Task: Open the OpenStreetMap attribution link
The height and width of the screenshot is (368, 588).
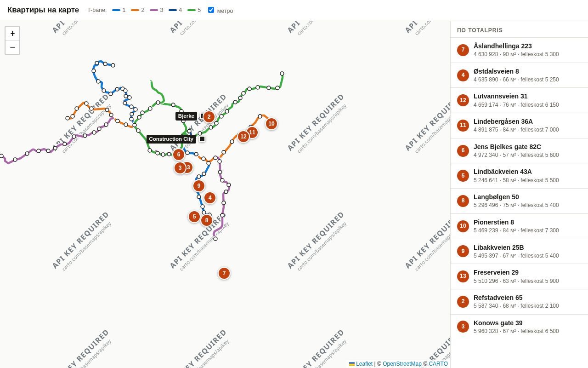Action: (402, 364)
